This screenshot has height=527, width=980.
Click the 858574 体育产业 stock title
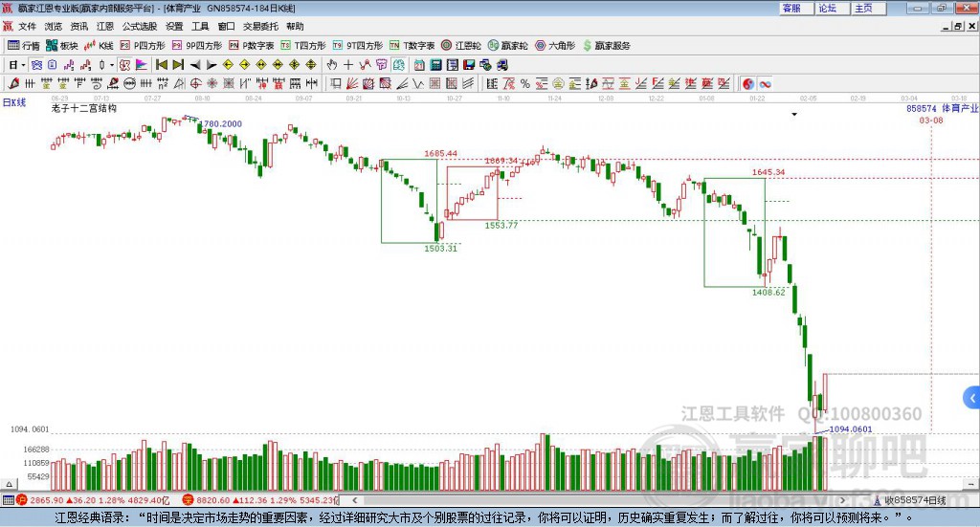pos(942,109)
